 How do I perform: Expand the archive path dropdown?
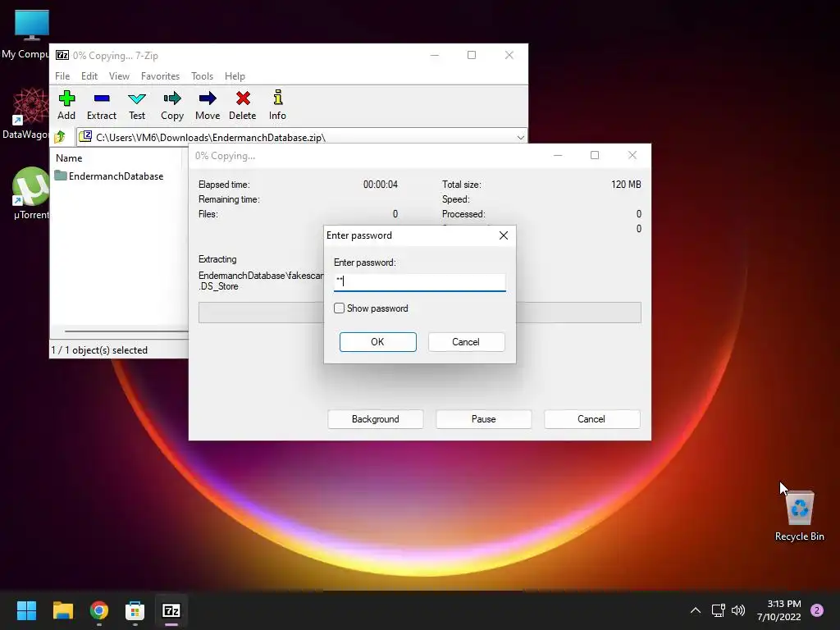[x=520, y=138]
